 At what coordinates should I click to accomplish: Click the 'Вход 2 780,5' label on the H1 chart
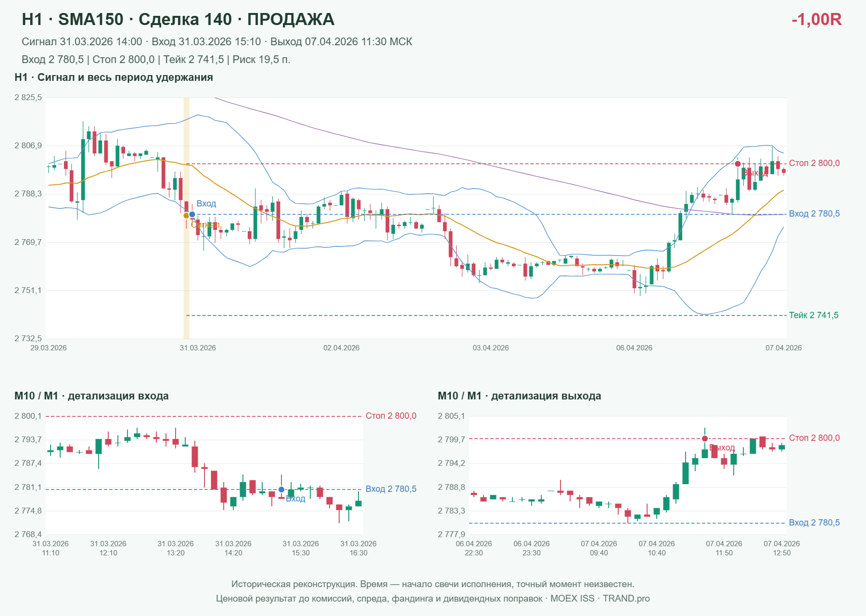815,214
